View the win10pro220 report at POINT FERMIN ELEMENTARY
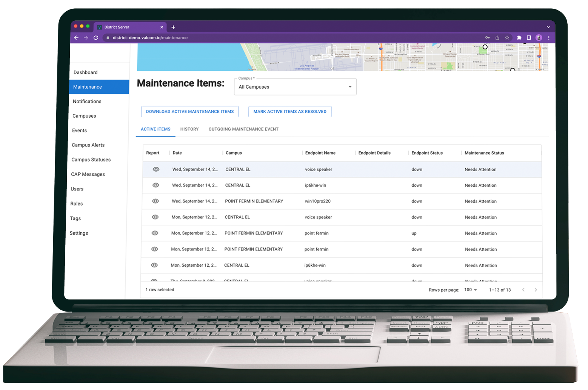The height and width of the screenshot is (390, 588). 155,201
